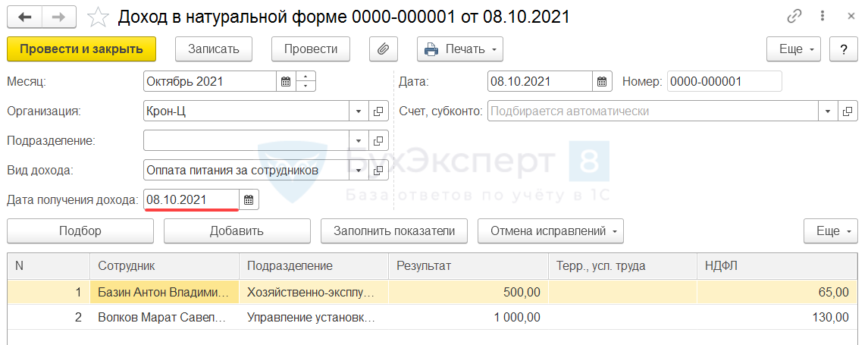The width and height of the screenshot is (868, 345).
Task: Click the Провести и закрыть button
Action: [x=81, y=49]
